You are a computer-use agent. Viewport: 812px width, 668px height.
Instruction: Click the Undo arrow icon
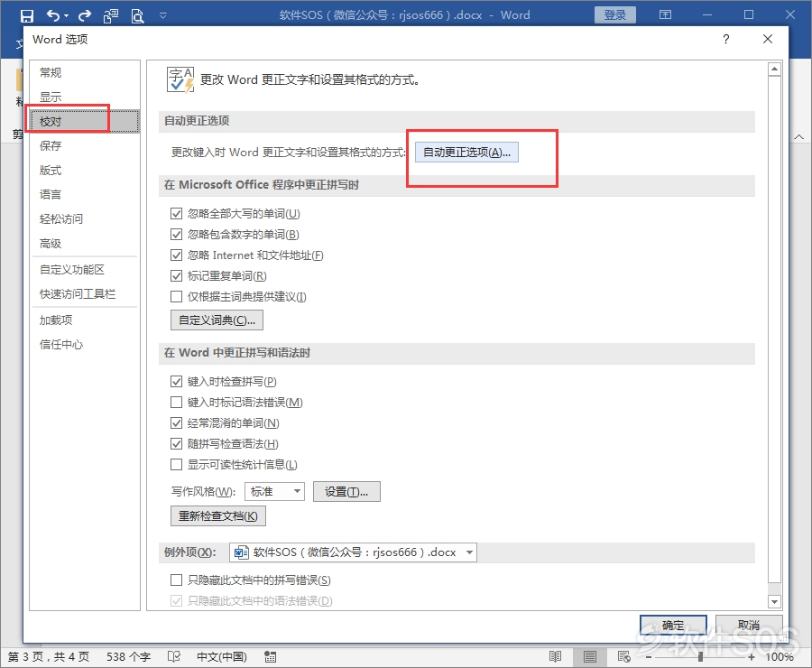pos(53,15)
